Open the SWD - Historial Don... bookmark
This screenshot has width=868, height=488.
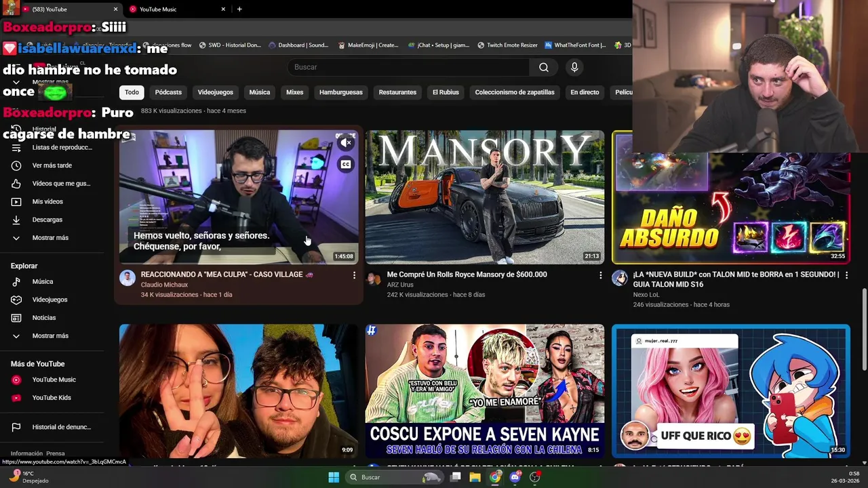tap(230, 45)
